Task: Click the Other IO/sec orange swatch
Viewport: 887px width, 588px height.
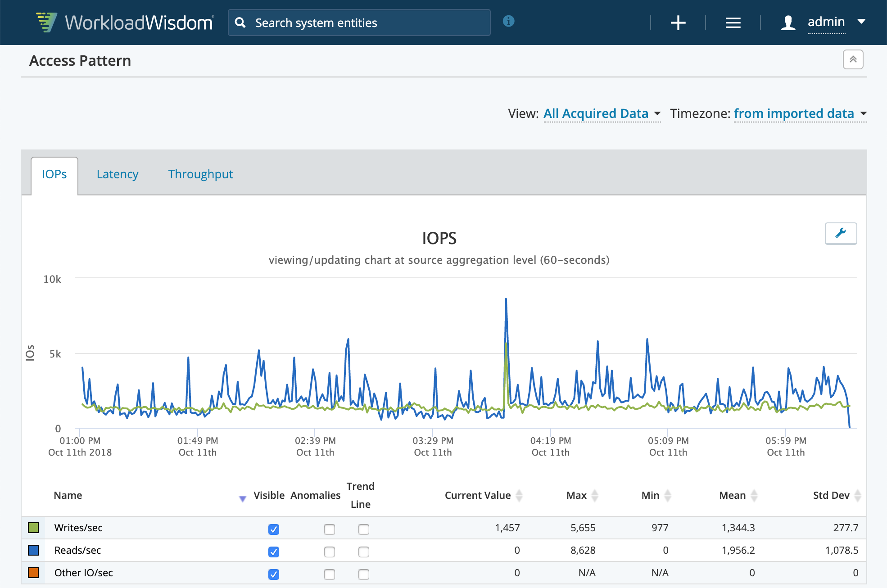Action: (x=33, y=573)
